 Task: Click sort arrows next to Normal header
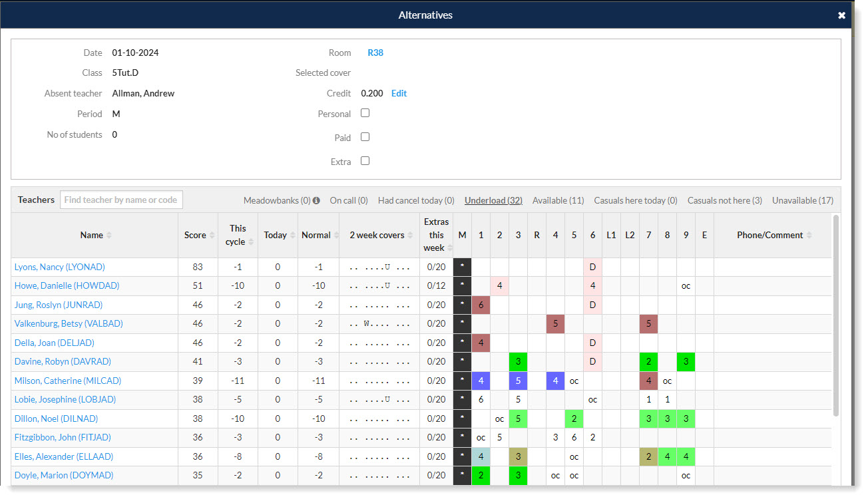(335, 235)
